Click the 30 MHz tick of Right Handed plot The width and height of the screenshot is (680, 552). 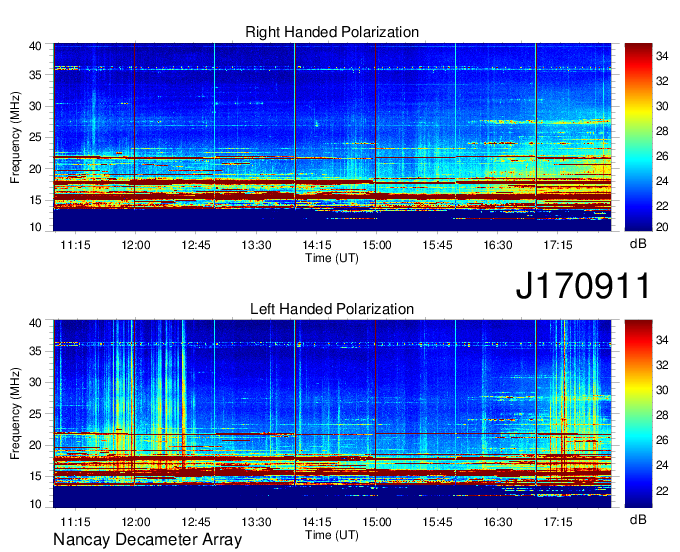[x=36, y=106]
